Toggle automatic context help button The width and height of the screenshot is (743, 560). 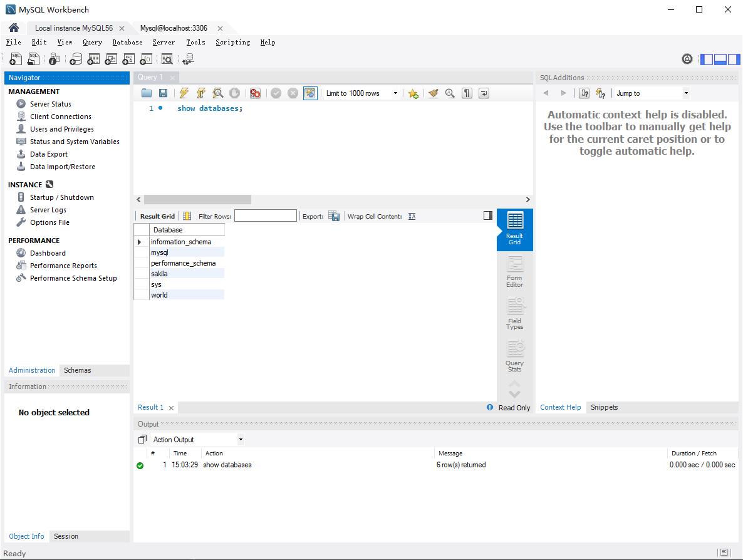click(601, 93)
